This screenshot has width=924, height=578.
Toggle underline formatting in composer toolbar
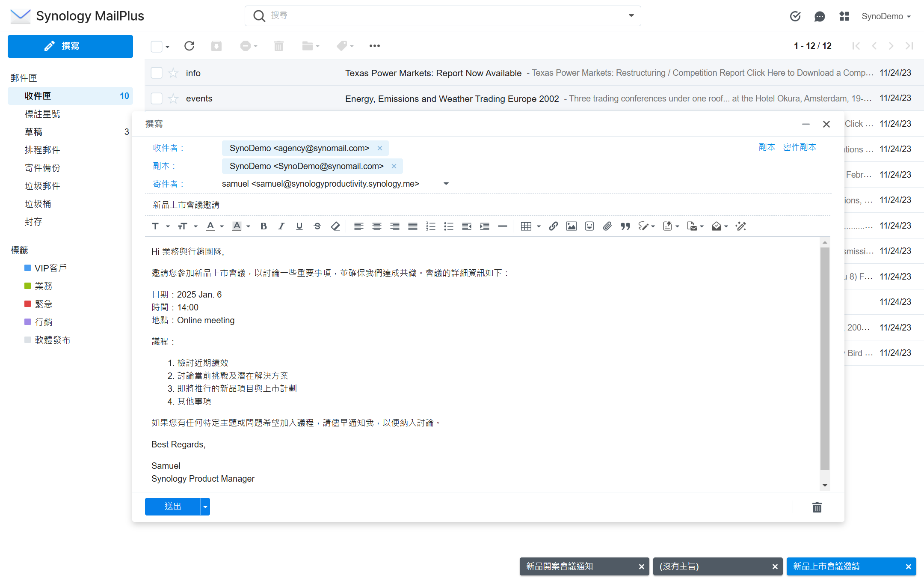(x=299, y=226)
